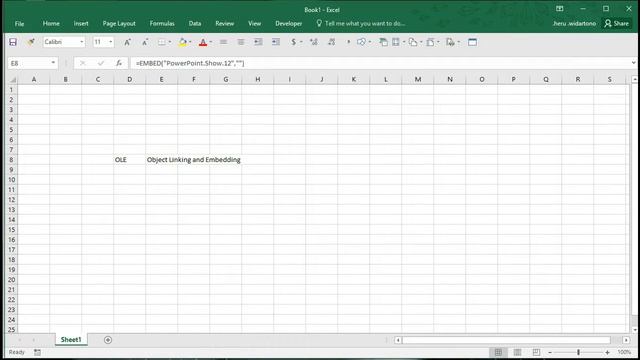
Task: Click the Rotate objects icon
Action: click(x=431, y=42)
